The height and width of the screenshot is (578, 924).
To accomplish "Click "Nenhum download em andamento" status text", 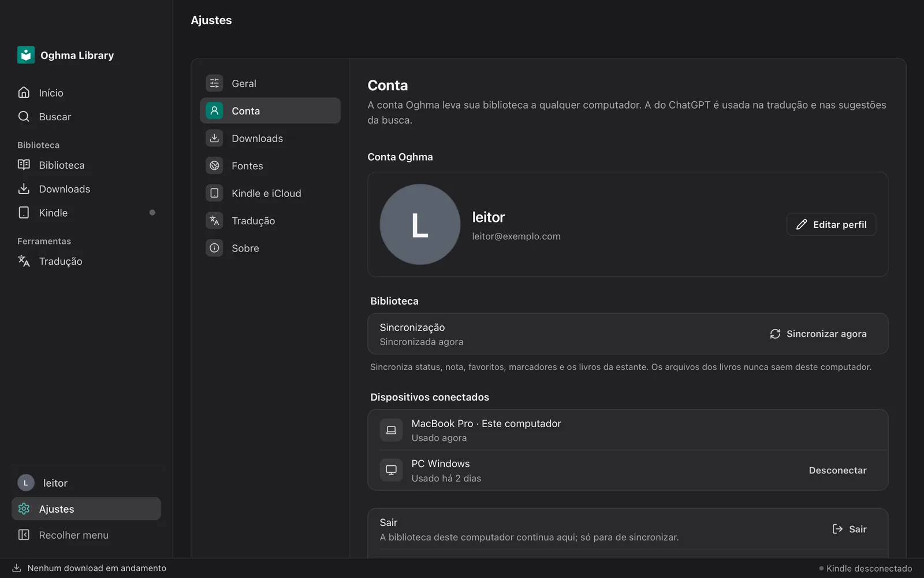I will 96,568.
